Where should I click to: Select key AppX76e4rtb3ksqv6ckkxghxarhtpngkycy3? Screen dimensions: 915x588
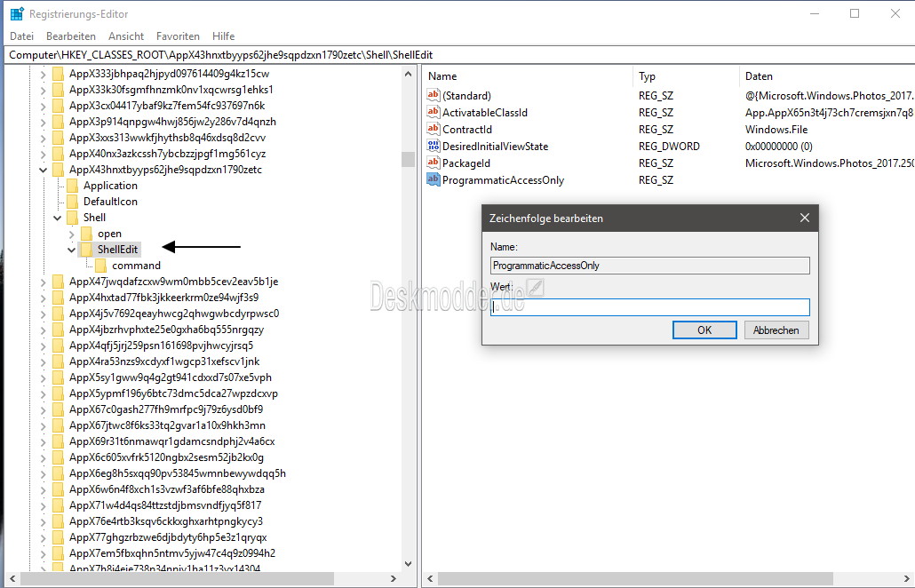[x=166, y=521]
